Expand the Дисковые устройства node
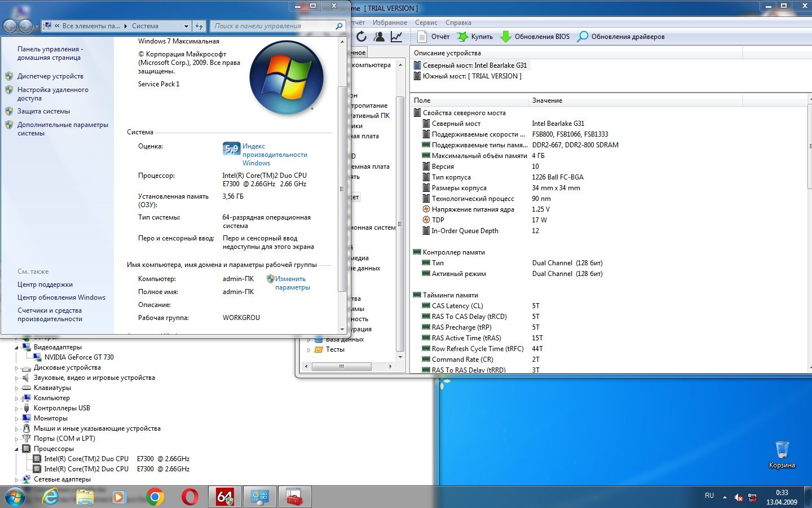This screenshot has width=812, height=508. 17,367
